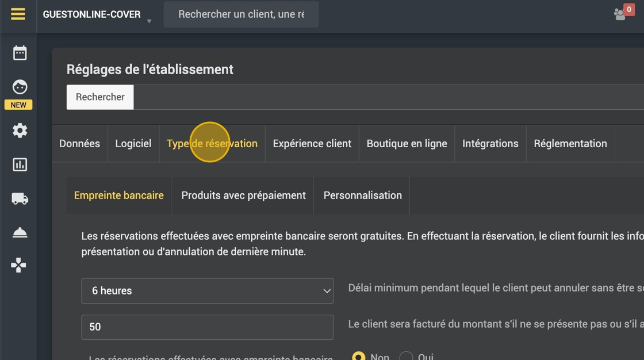This screenshot has height=360, width=644.
Task: Open the delivery truck icon
Action: click(20, 199)
